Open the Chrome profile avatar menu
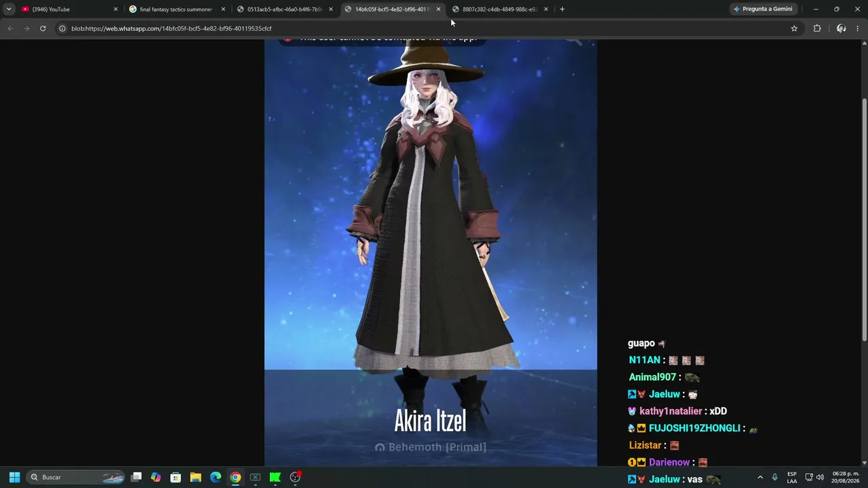Screen dimensions: 868x488 [x=841, y=28]
